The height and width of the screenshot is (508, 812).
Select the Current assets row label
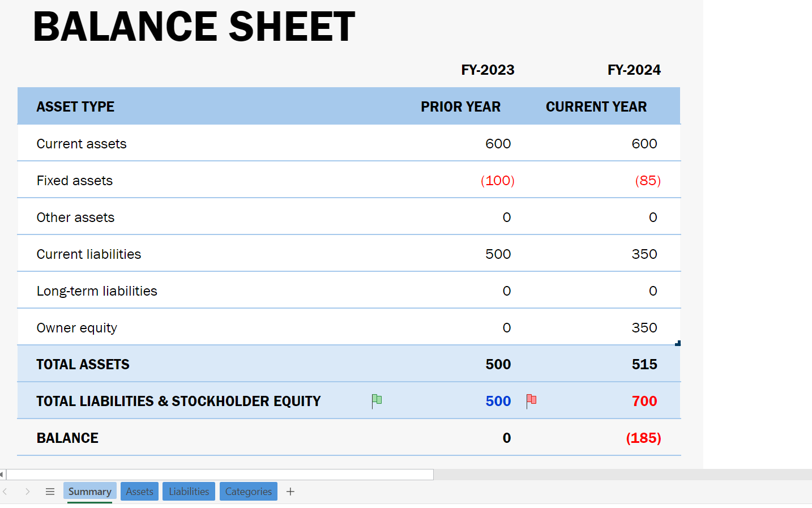(82, 144)
